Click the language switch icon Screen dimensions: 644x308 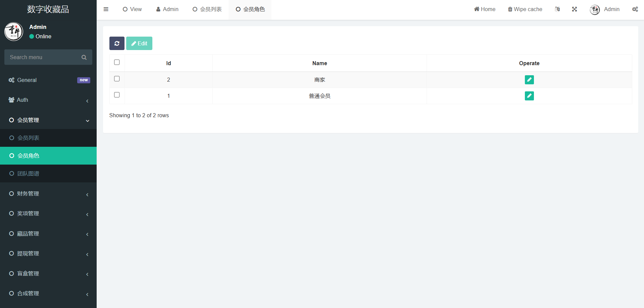557,9
